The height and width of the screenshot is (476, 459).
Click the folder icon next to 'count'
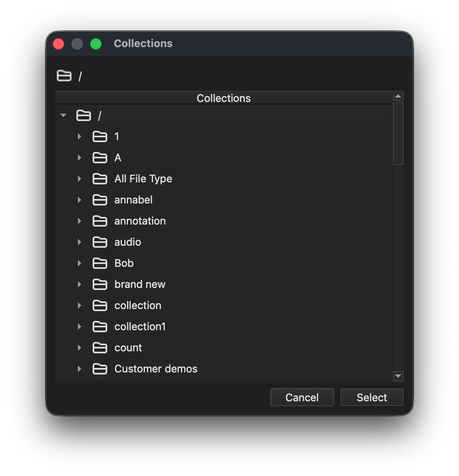[100, 348]
